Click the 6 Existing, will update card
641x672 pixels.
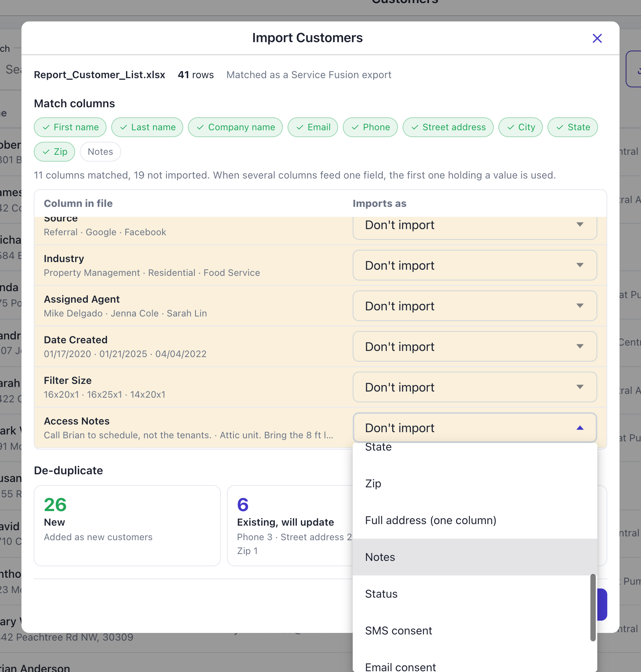(x=290, y=526)
